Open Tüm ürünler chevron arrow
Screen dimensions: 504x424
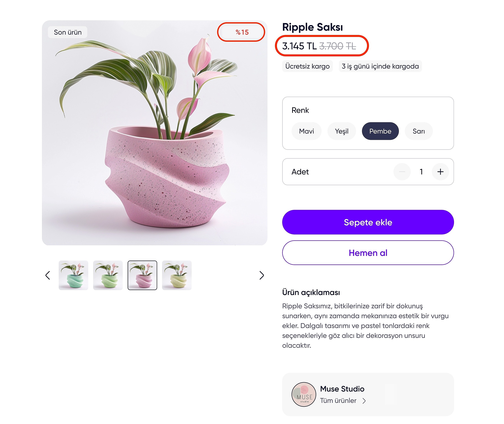coord(364,401)
